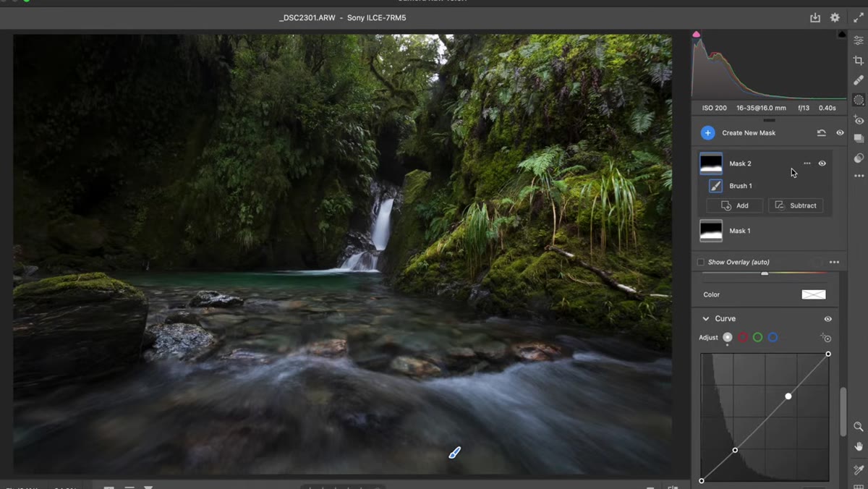This screenshot has height=489, width=868.
Task: Select the Healing bandage tool
Action: click(x=859, y=80)
